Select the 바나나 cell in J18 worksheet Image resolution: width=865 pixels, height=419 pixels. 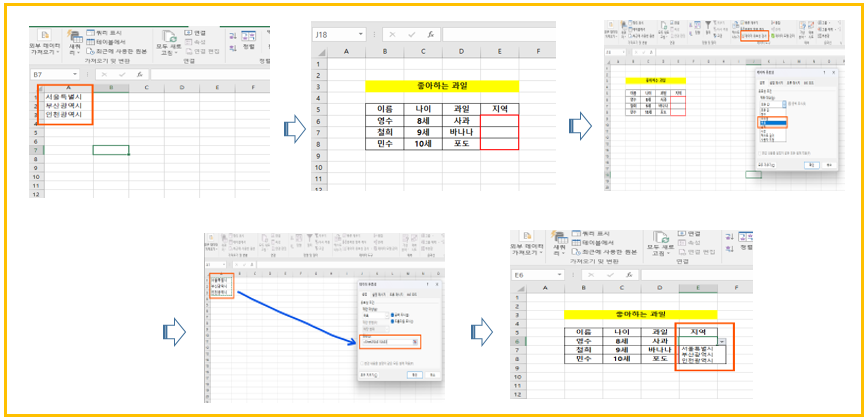(461, 132)
